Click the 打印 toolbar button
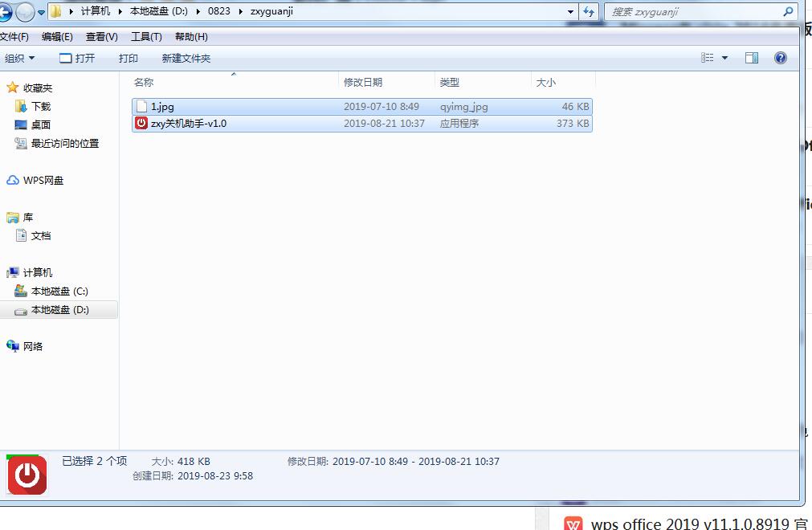 tap(128, 58)
